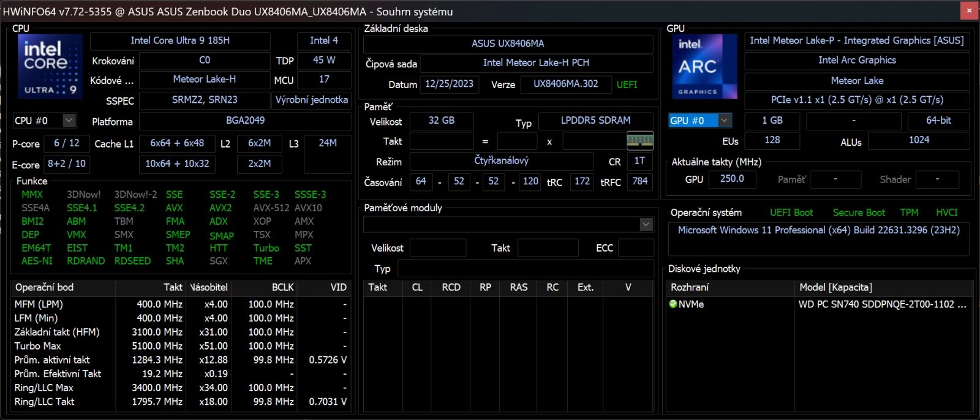This screenshot has height=420, width=980.
Task: Click the Model [Kapacita] column header
Action: [x=883, y=287]
